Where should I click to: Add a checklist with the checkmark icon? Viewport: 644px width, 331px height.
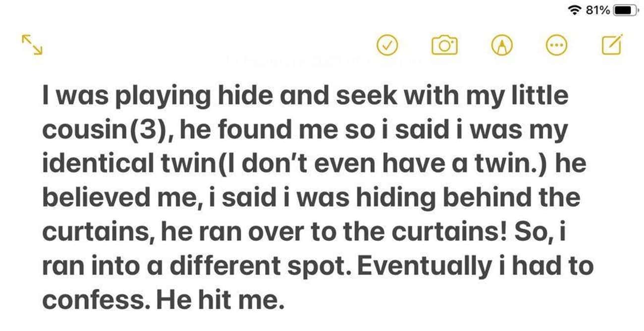(x=388, y=46)
